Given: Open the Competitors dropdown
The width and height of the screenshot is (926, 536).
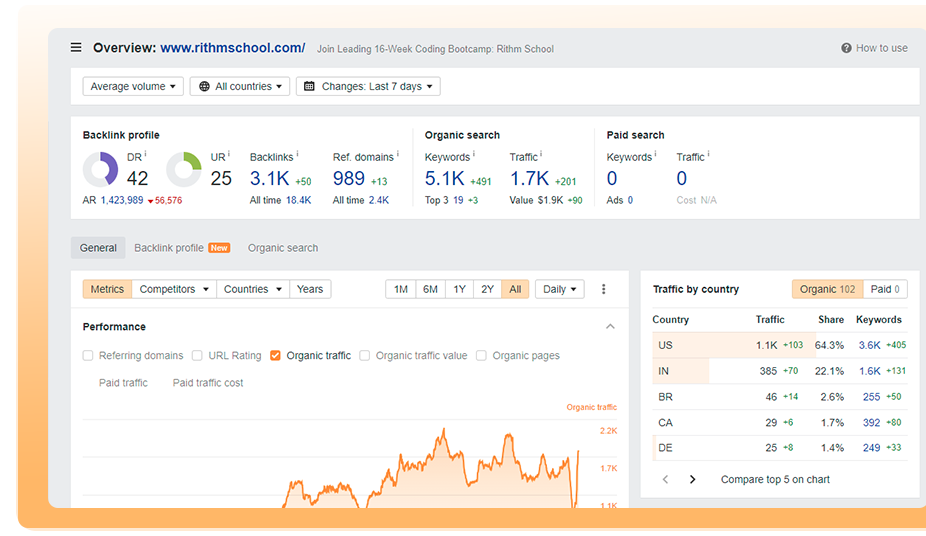Looking at the screenshot, I should [174, 289].
